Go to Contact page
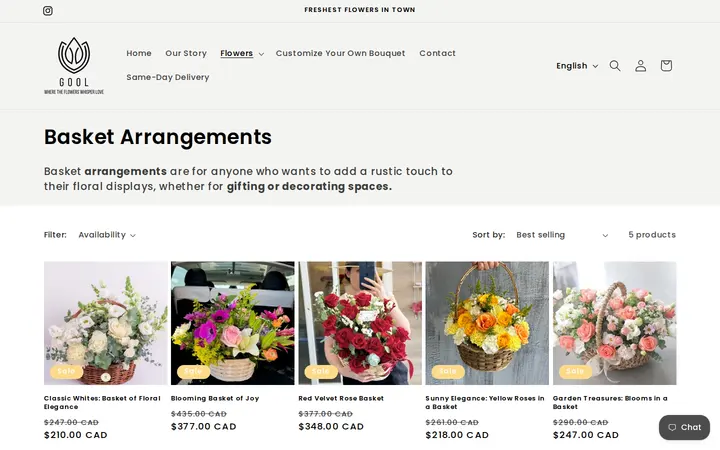The width and height of the screenshot is (720, 450). click(437, 53)
